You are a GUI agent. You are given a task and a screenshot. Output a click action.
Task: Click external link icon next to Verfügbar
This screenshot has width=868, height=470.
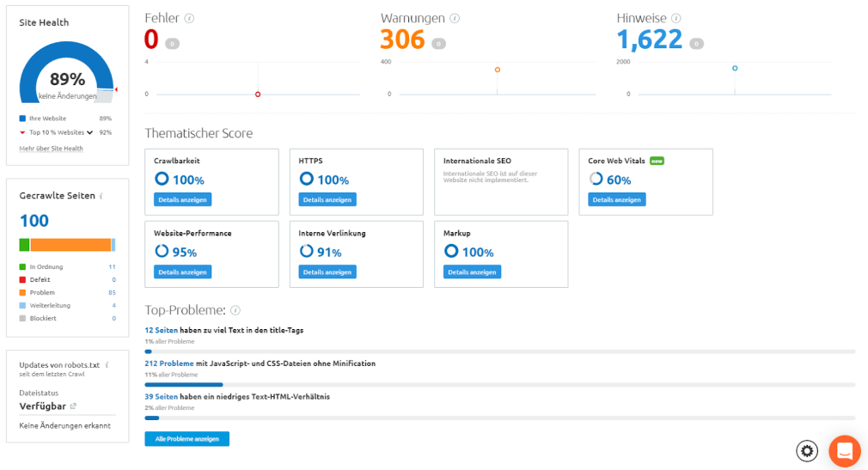click(73, 406)
